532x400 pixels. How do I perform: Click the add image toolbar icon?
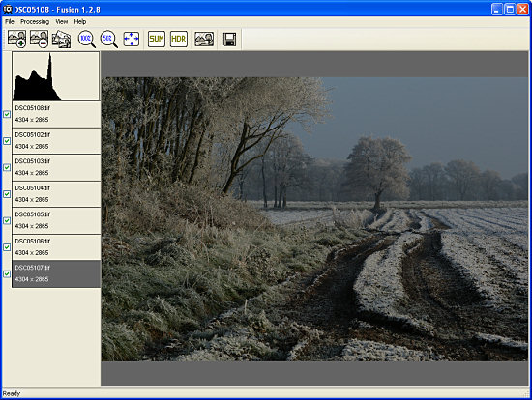click(x=17, y=39)
